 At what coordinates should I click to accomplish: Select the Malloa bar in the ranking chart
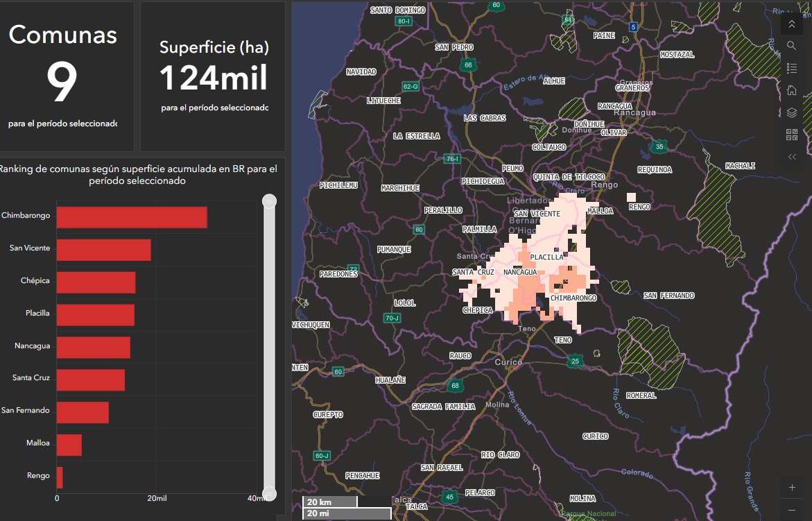[69, 445]
